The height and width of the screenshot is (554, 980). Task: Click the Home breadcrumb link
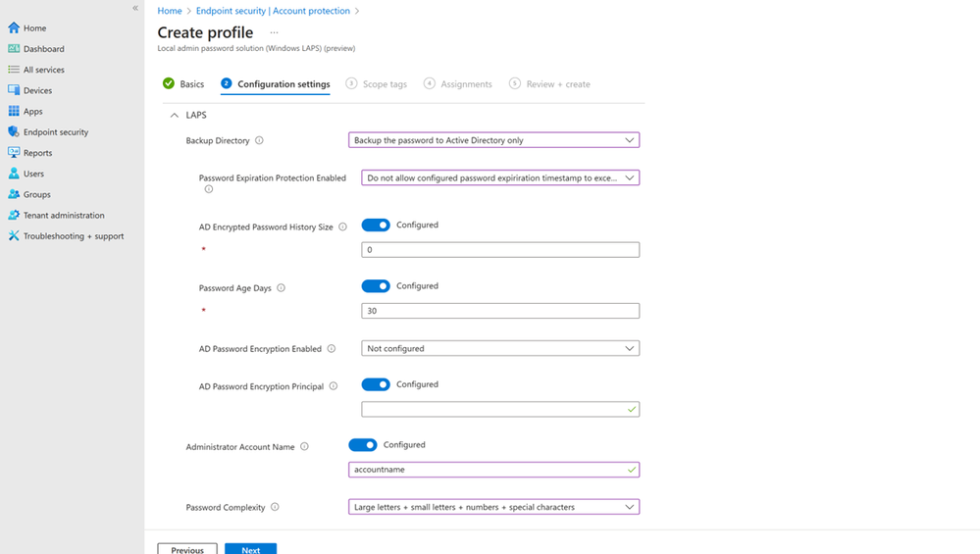coord(169,11)
